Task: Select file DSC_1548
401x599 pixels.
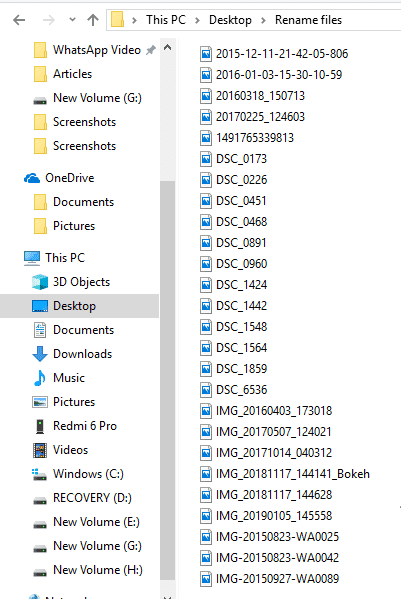Action: pos(241,327)
